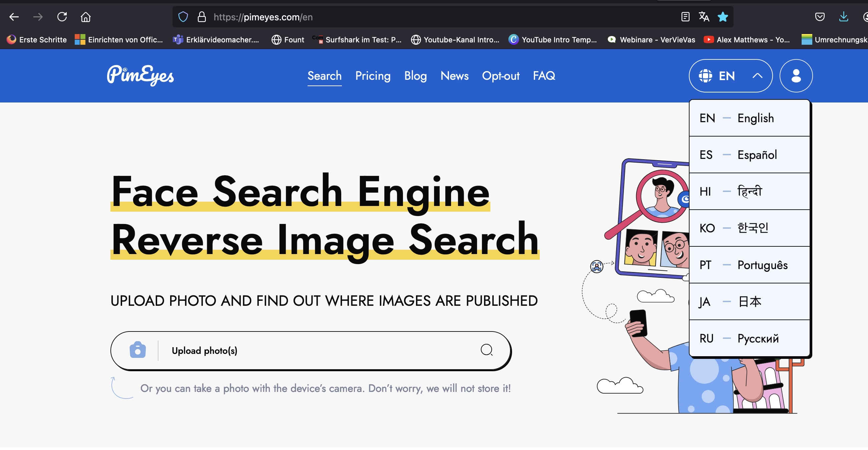This screenshot has width=868, height=450.
Task: Open the user account profile icon
Action: pos(796,76)
